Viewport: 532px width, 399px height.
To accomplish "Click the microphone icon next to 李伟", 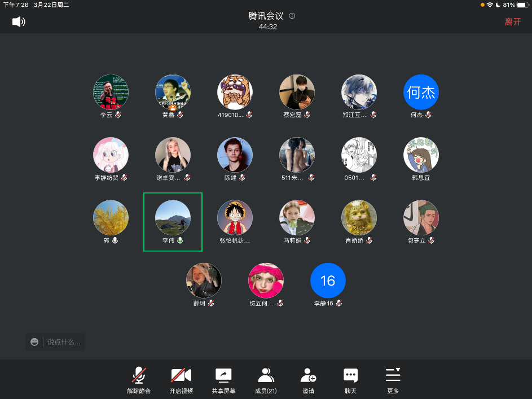I will [180, 240].
